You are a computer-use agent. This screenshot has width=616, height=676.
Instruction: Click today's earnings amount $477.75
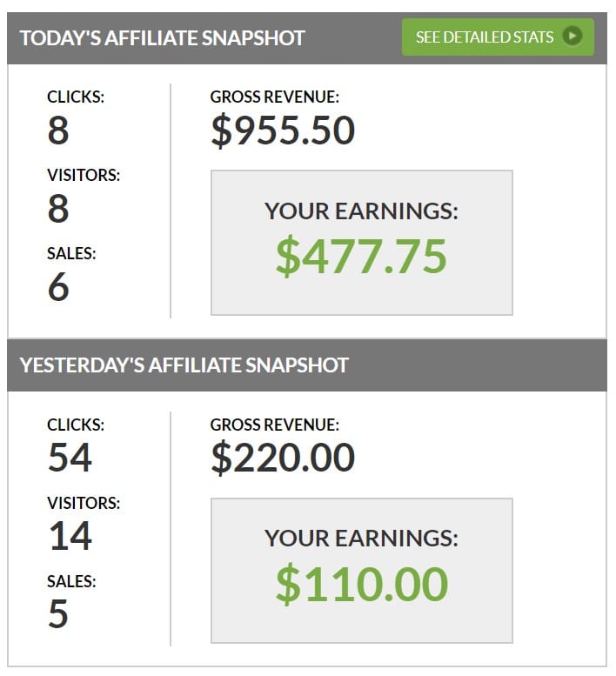coord(361,257)
